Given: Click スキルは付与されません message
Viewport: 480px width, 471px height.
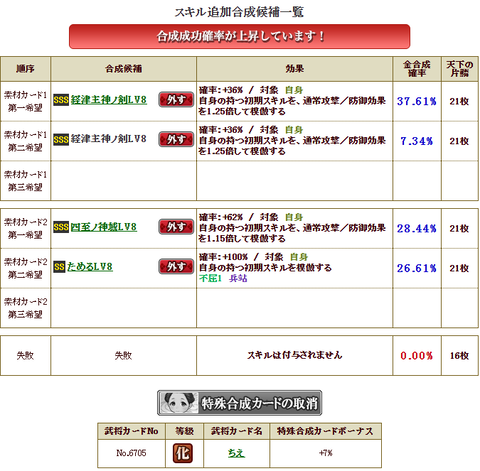Looking at the screenshot, I should 295,355.
